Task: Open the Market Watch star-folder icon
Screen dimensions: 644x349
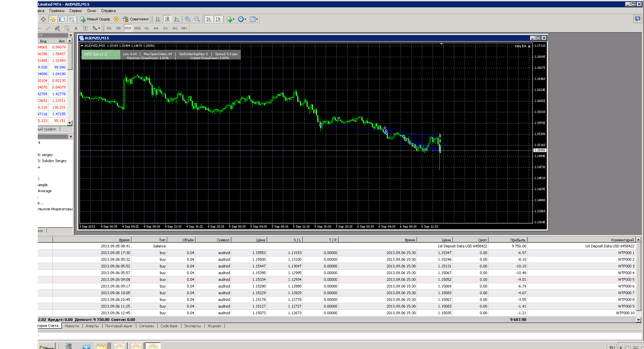Action: pyautogui.click(x=52, y=19)
